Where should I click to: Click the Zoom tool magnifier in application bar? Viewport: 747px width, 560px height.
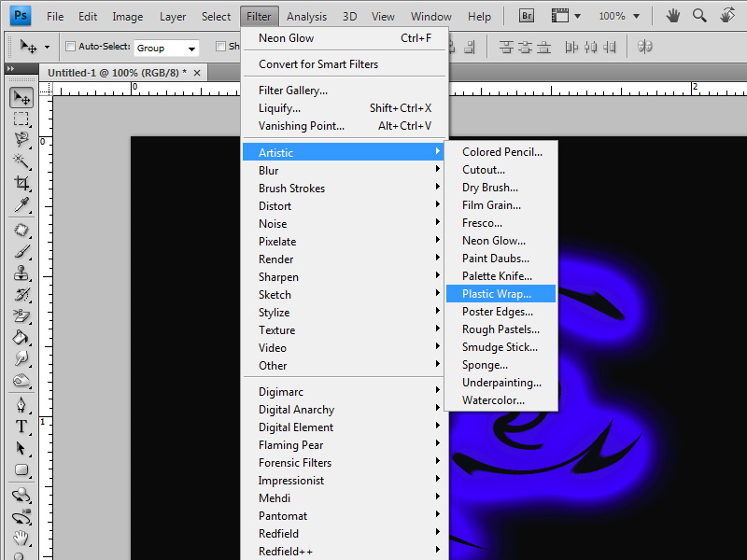pyautogui.click(x=696, y=16)
